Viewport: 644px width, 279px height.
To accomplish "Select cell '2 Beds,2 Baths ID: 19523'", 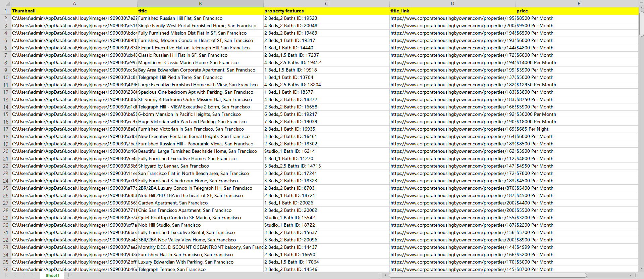I will pyautogui.click(x=326, y=18).
